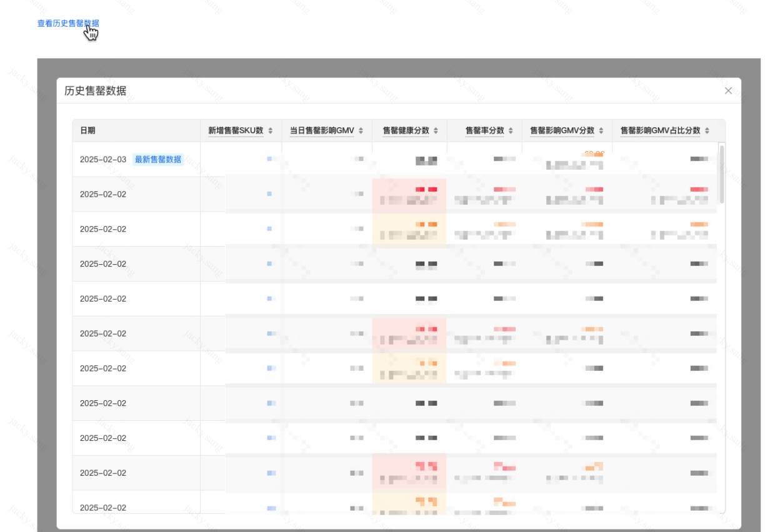
Task: Sort by 新增售罄SKU数 using its sort arrows
Action: pyautogui.click(x=271, y=131)
